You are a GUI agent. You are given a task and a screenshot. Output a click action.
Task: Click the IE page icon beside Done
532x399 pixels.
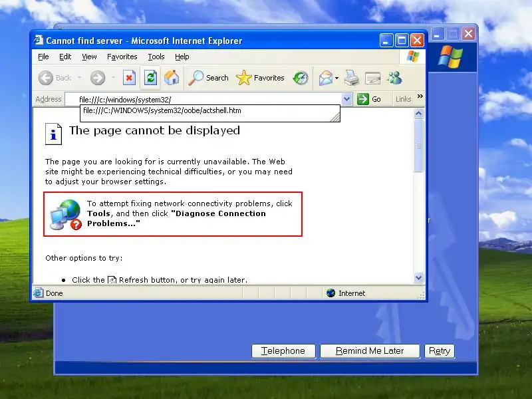(x=39, y=293)
